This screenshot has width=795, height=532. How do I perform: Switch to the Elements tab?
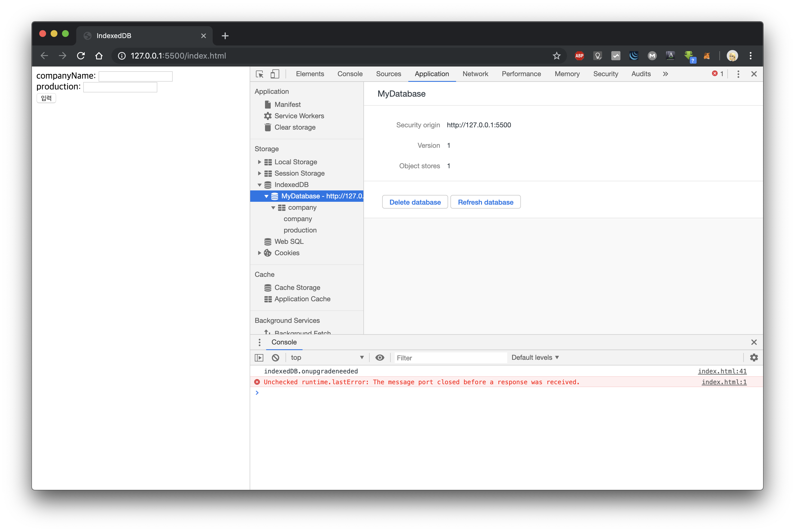tap(310, 74)
